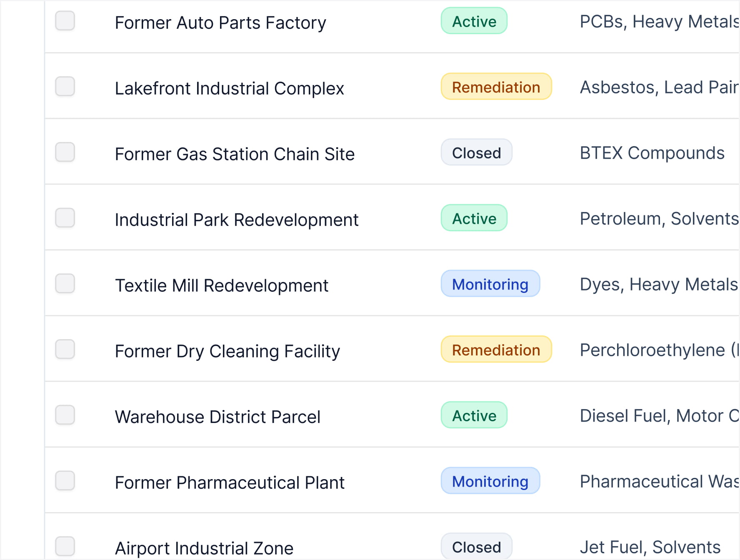Screen dimensions: 740x560
Task: Toggle checkbox for Industrial Park Redevelopment
Action: tap(65, 218)
